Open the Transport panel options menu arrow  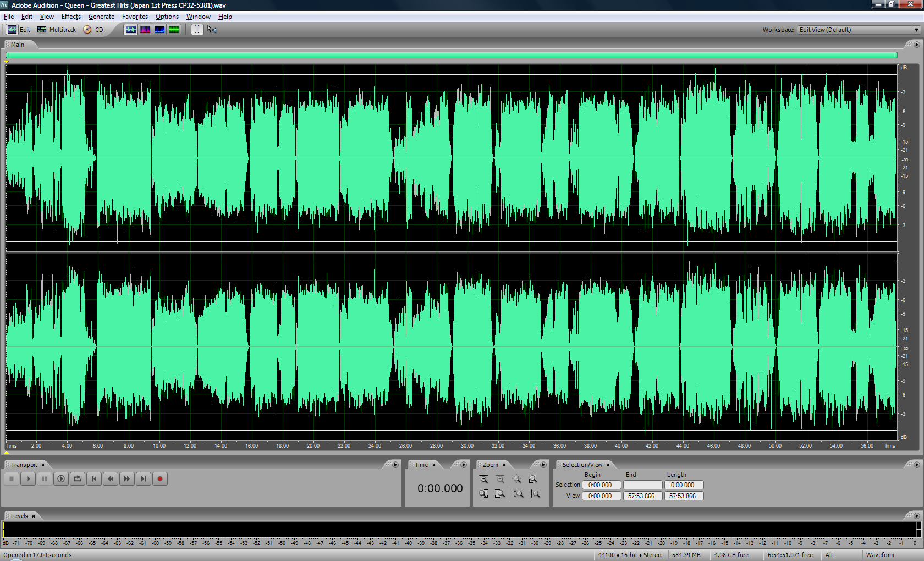(x=395, y=465)
